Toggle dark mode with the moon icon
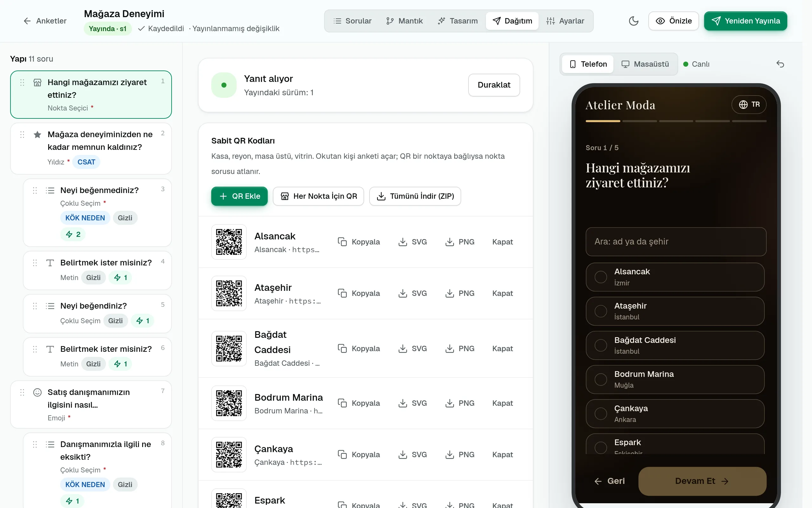 pyautogui.click(x=633, y=21)
